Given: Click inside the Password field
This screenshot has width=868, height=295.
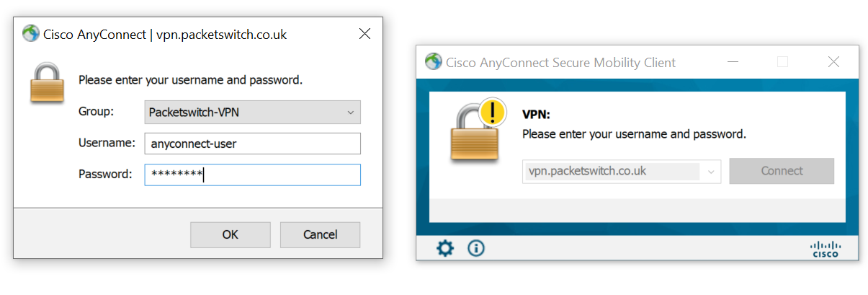Looking at the screenshot, I should (x=252, y=175).
